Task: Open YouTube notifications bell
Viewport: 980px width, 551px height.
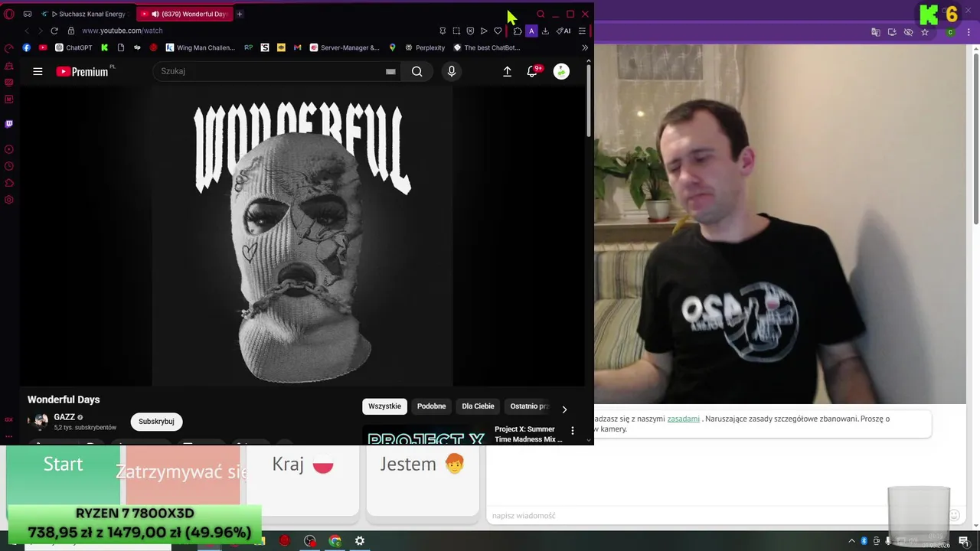Action: tap(533, 71)
